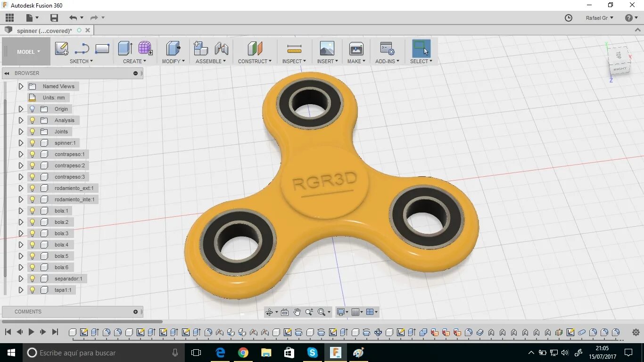
Task: Click the Construct plane icon
Action: pos(255,48)
